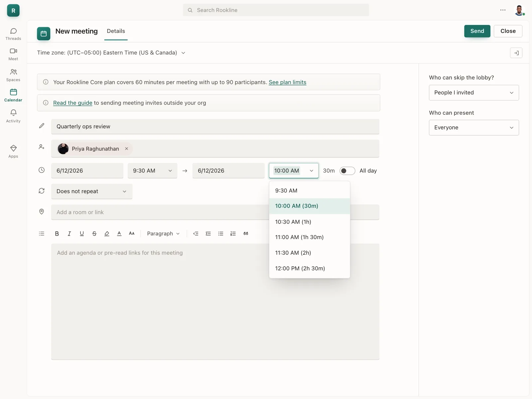Open the Does not repeat dropdown
The image size is (532, 399).
point(92,191)
